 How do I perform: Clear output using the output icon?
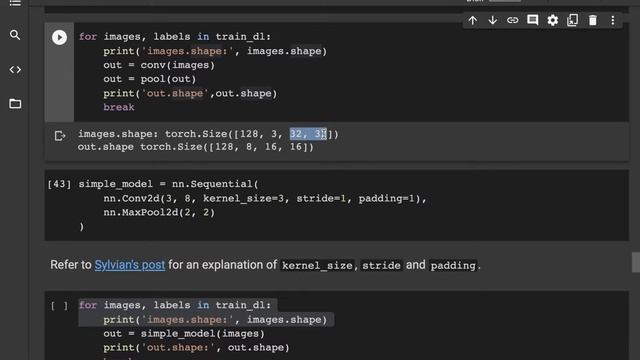pyautogui.click(x=60, y=136)
